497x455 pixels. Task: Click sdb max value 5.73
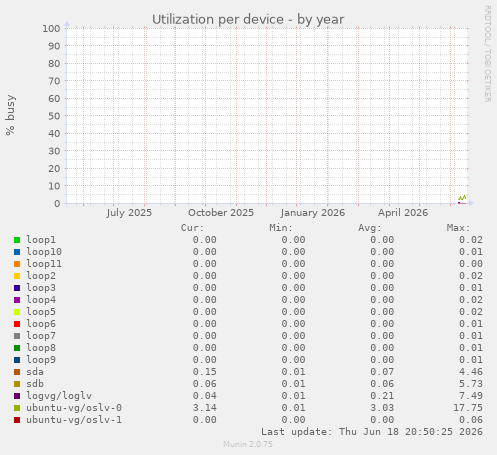coord(471,384)
